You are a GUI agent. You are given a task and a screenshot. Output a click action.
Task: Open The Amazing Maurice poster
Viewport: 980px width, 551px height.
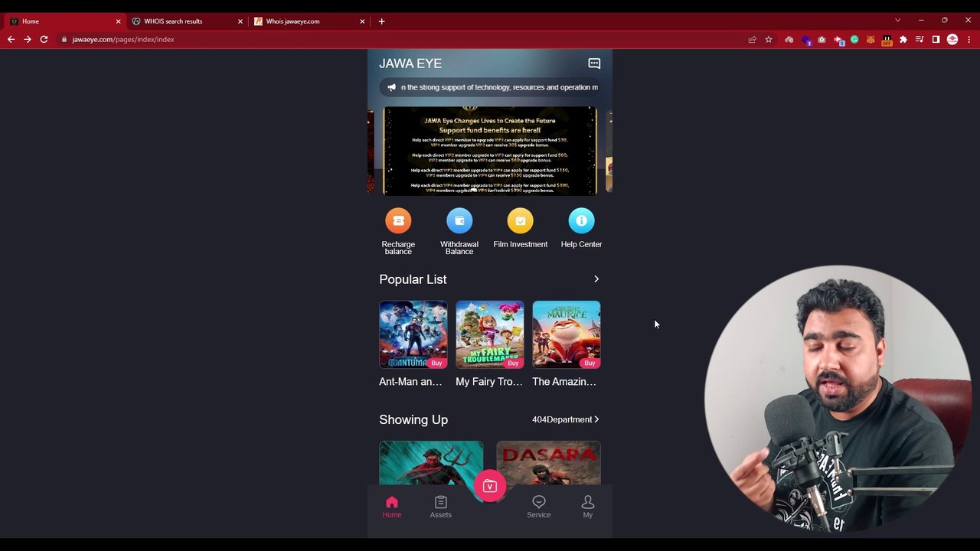tap(567, 334)
